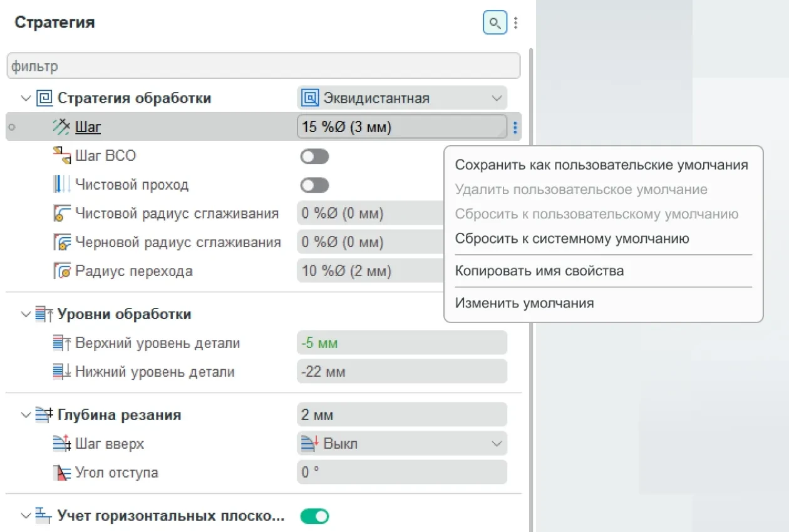The height and width of the screenshot is (532, 789).
Task: Click the Верхний уровень детали -5 мм field
Action: pyautogui.click(x=402, y=343)
